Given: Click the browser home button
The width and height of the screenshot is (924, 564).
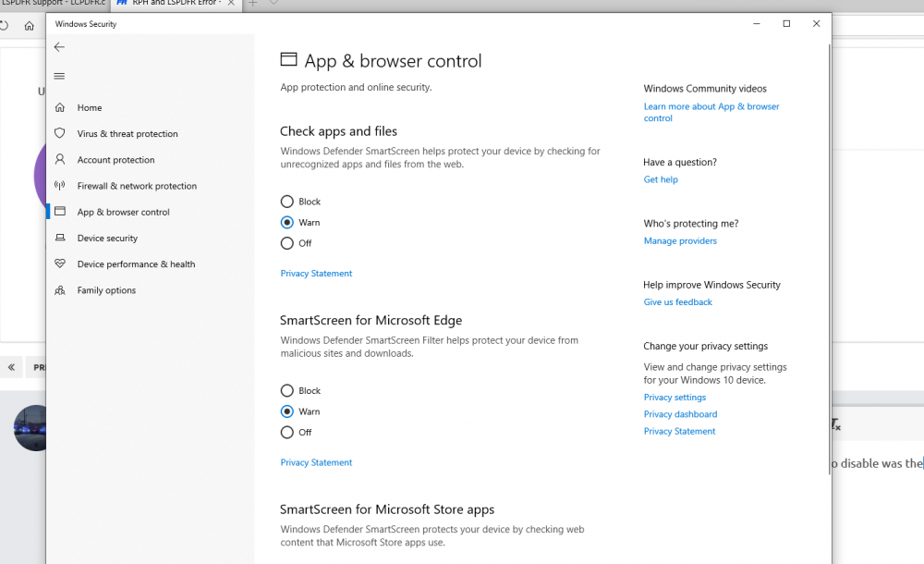Looking at the screenshot, I should pos(30,26).
